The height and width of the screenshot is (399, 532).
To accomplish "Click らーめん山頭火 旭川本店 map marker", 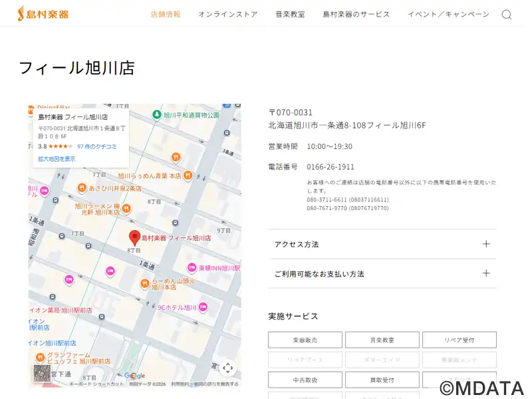I will [144, 284].
